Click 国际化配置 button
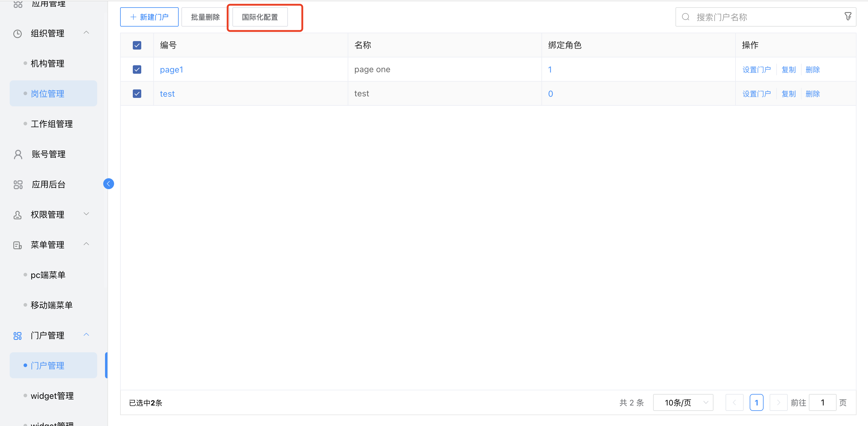Viewport: 868px width, 426px height. [x=260, y=17]
